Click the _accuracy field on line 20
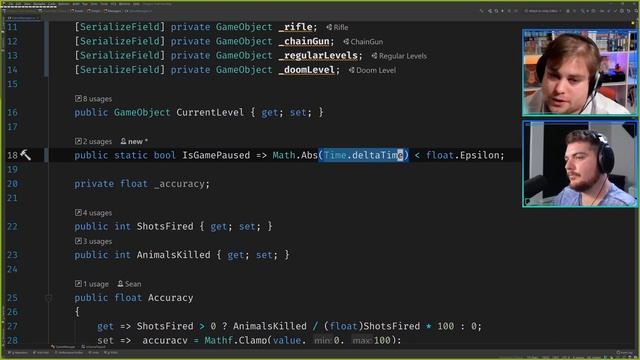Screen dimensions: 640x360 (179, 184)
